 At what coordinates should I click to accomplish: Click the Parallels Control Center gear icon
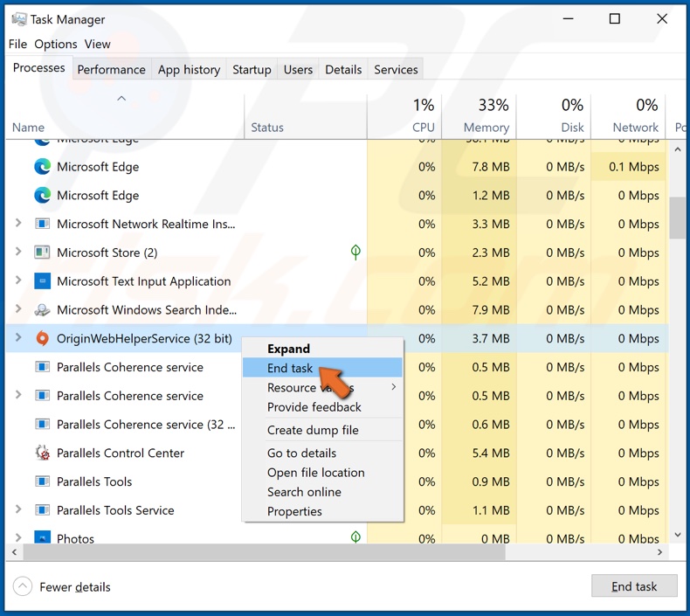pos(42,453)
